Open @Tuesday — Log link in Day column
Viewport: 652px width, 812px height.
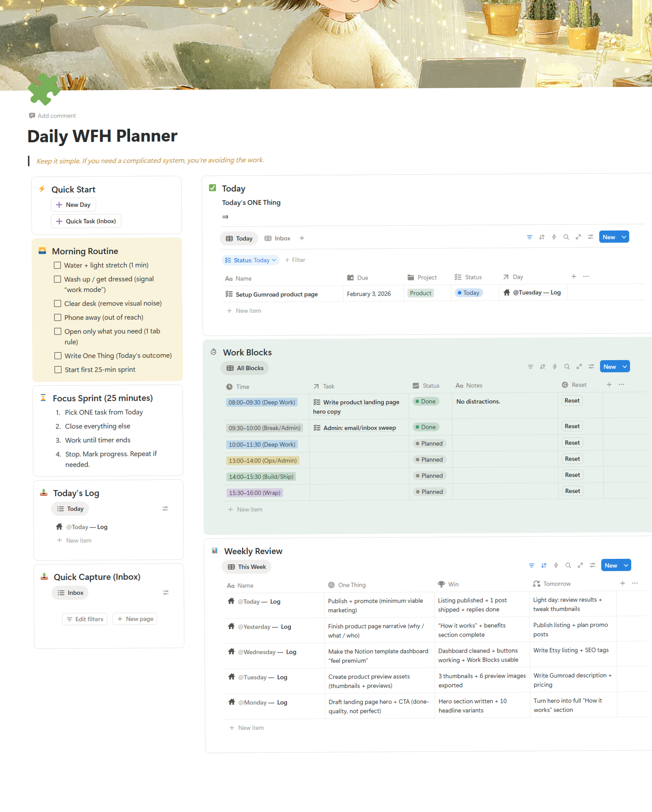point(532,293)
